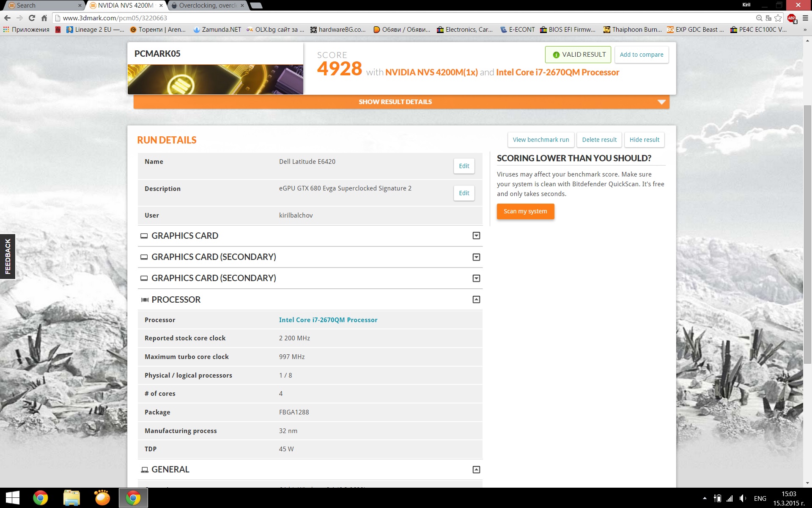Click Scan my system button

pos(525,211)
